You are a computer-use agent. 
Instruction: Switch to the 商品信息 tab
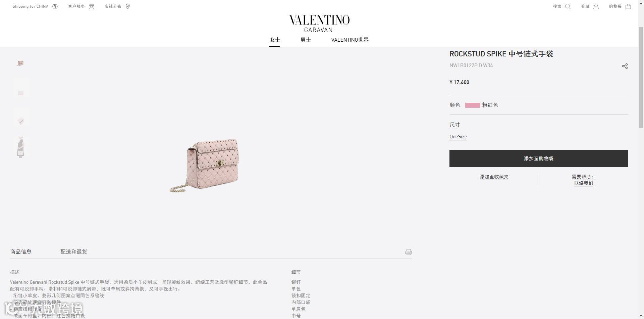[21, 252]
